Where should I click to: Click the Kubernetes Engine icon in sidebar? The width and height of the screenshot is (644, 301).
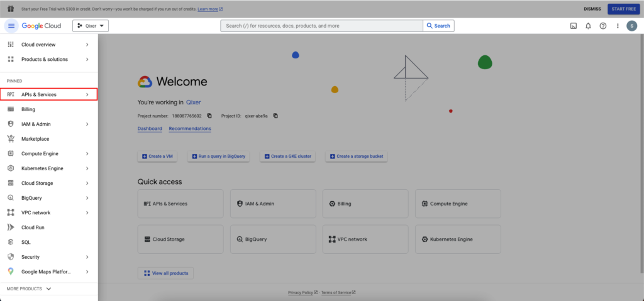click(x=11, y=168)
